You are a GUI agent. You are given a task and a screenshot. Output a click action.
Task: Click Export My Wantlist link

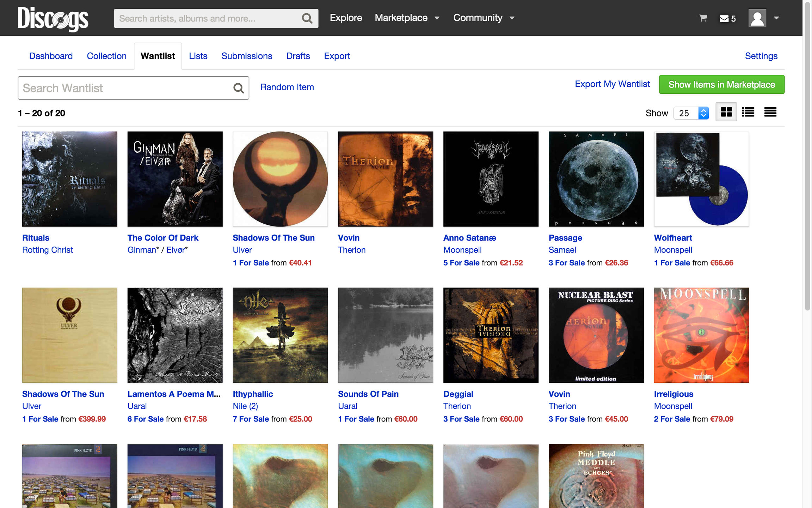tap(612, 84)
